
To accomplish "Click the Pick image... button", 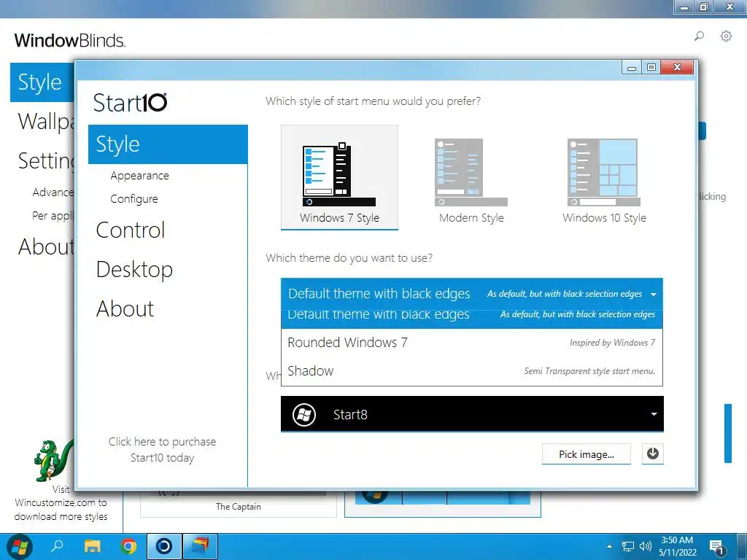I will point(586,454).
